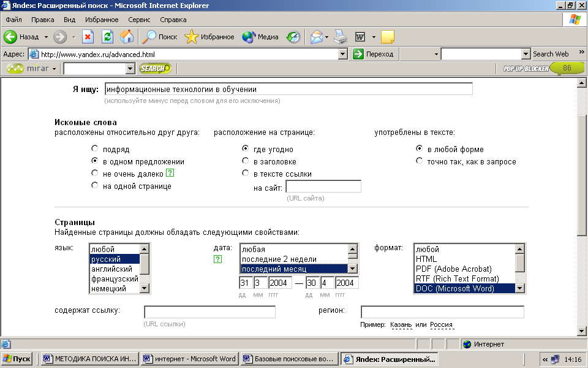Open dropdown arrow next to mail icon
Image resolution: width=588 pixels, height=368 pixels.
tap(326, 37)
